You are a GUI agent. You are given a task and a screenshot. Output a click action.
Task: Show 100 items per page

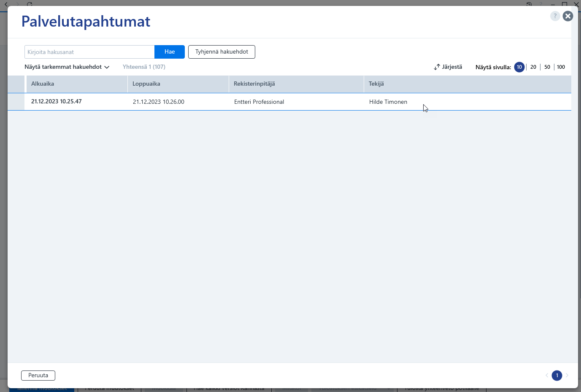(561, 67)
